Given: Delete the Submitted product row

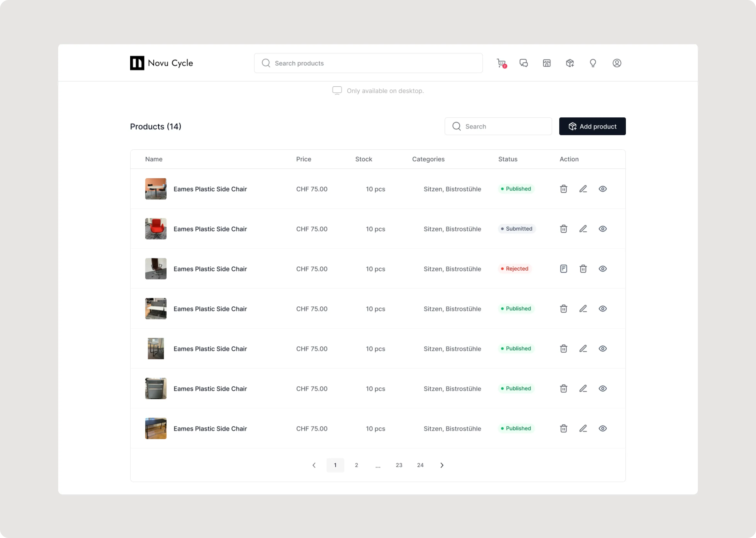Looking at the screenshot, I should coord(564,229).
